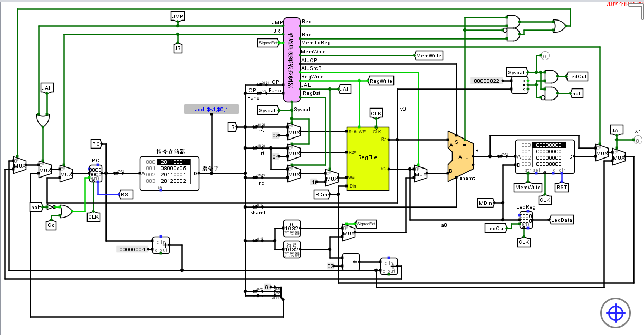Select the MUX on the rd line

(294, 173)
